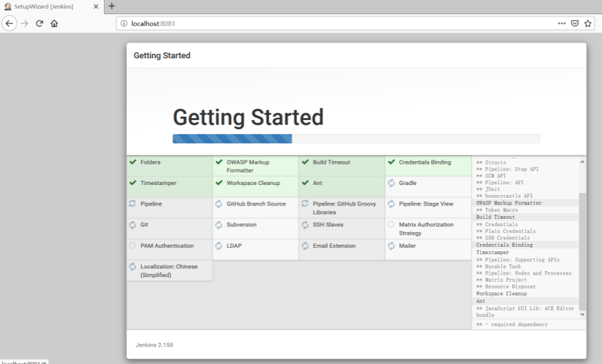Click the 'Jenkins 2.155' version text
This screenshot has width=602, height=364.
[154, 345]
